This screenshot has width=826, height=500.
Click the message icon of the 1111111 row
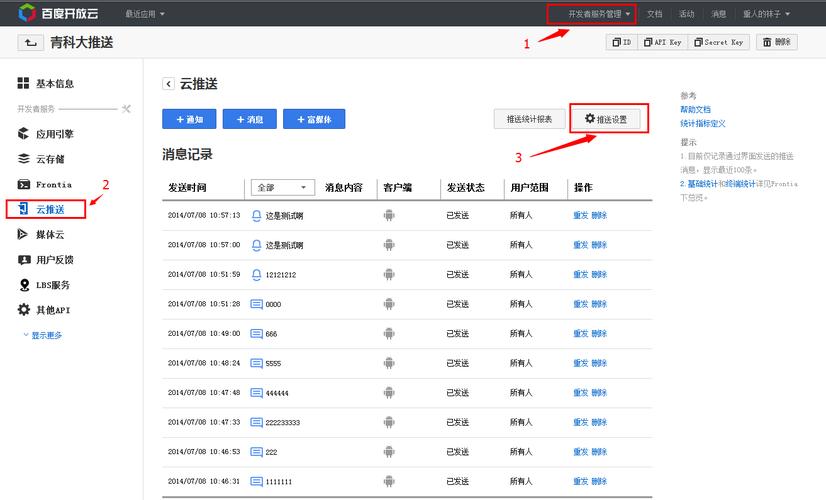[257, 481]
